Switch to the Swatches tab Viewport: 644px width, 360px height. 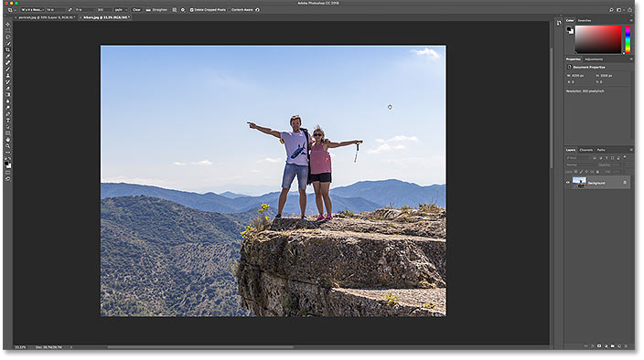click(x=584, y=20)
